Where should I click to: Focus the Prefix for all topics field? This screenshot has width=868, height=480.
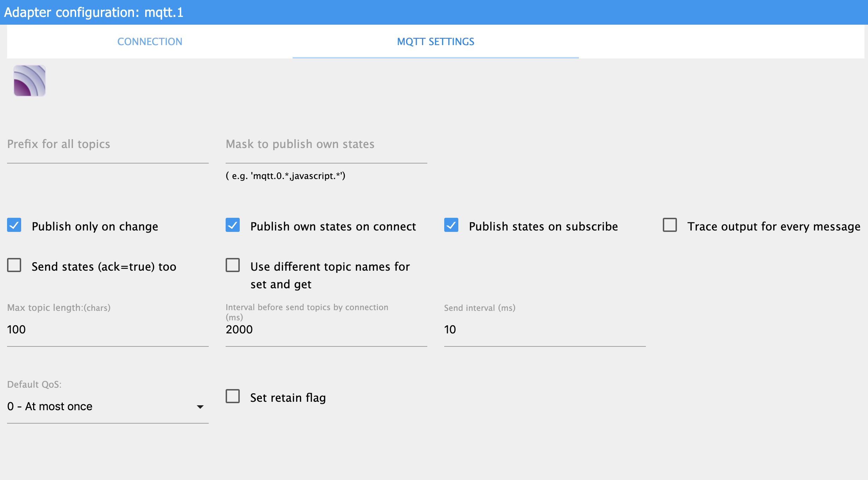coord(108,152)
